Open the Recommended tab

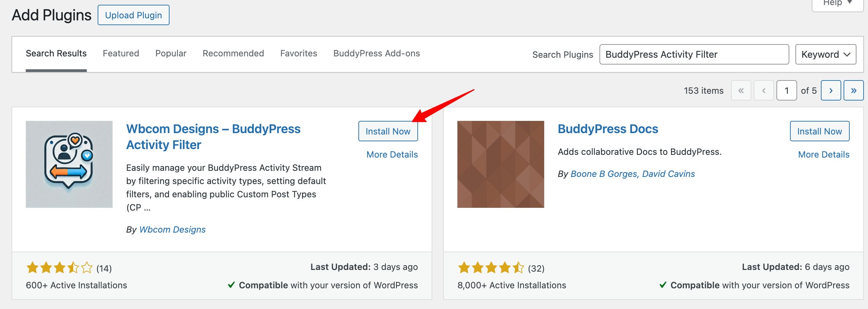coord(233,53)
